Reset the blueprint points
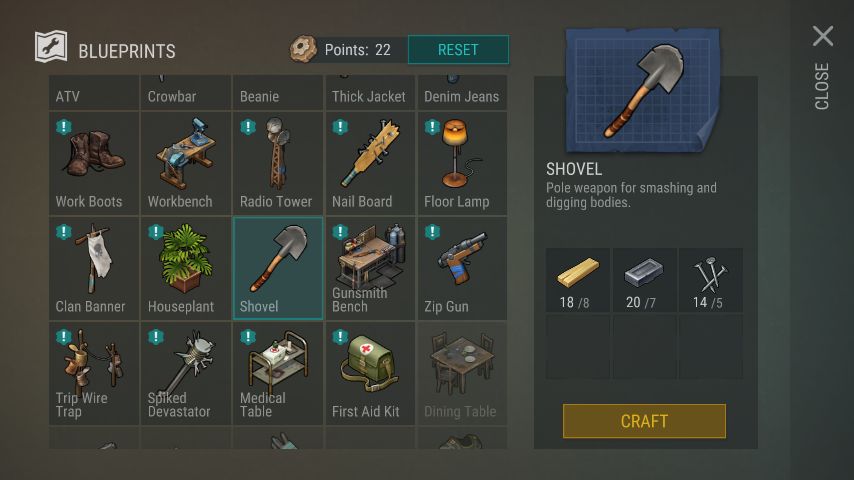854x480 pixels. coord(458,50)
